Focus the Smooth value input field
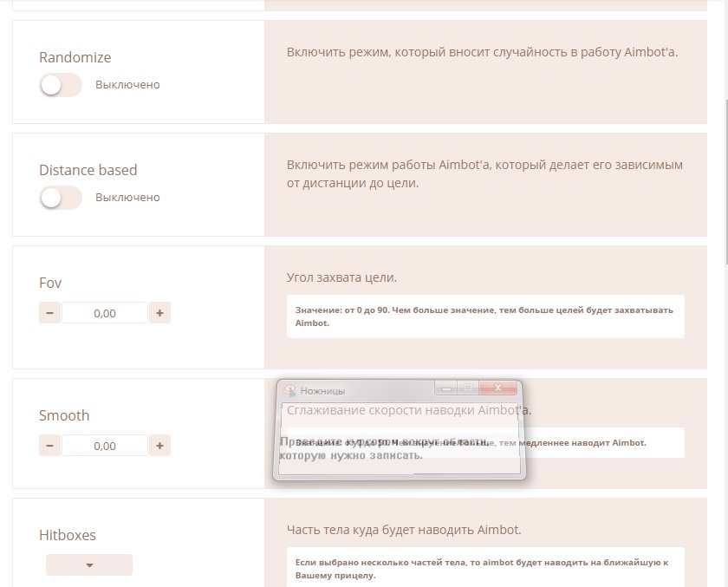This screenshot has width=728, height=587. pos(104,446)
